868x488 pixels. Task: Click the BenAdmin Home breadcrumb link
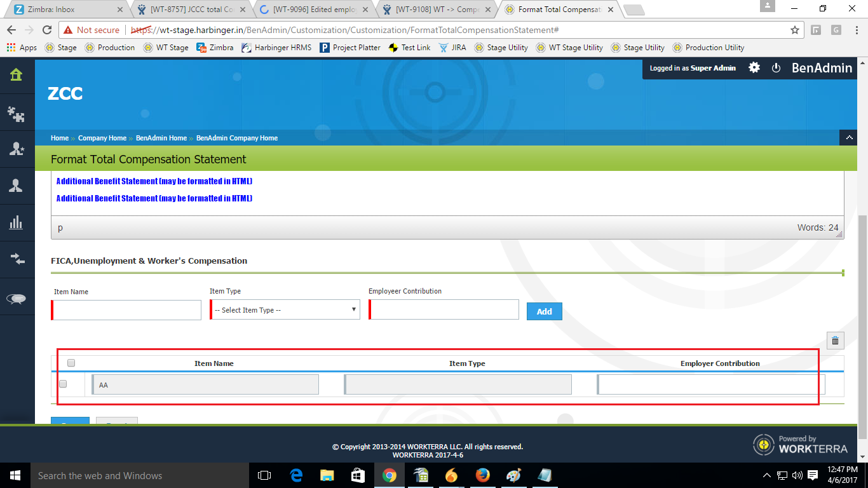coord(161,138)
